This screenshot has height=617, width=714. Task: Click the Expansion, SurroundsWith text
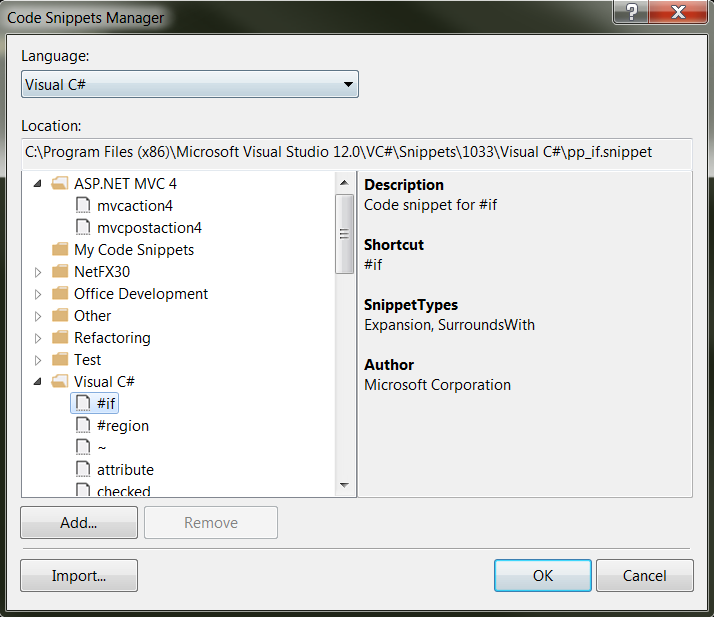449,325
